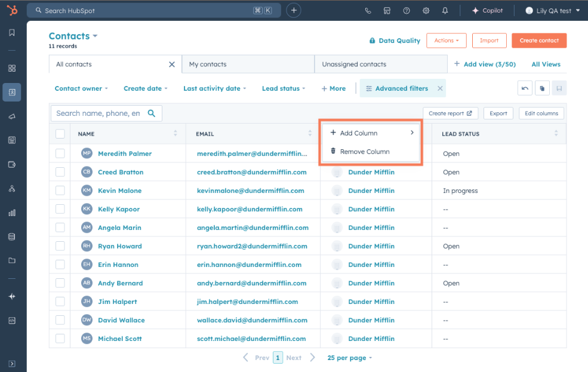588x372 pixels.
Task: Open the Breeze sparkle icon in sidebar
Action: (12, 296)
